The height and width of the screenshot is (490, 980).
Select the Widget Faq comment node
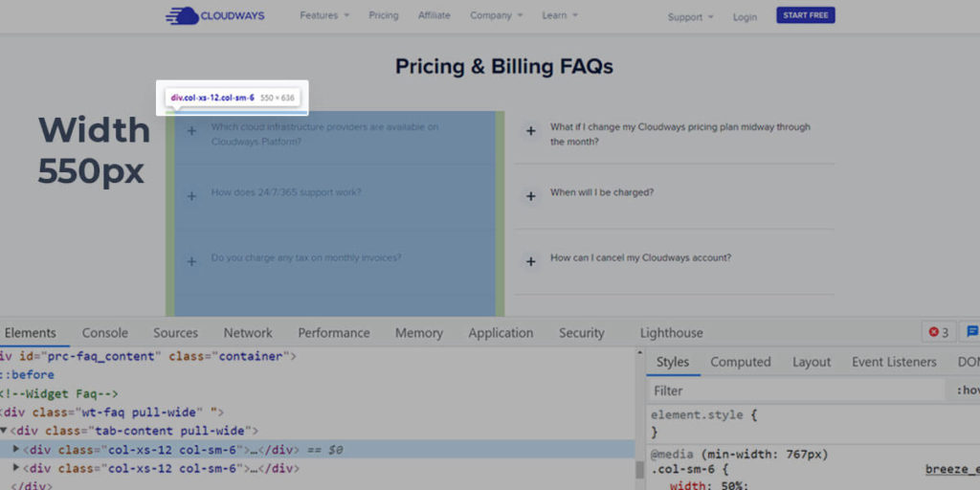click(x=58, y=393)
